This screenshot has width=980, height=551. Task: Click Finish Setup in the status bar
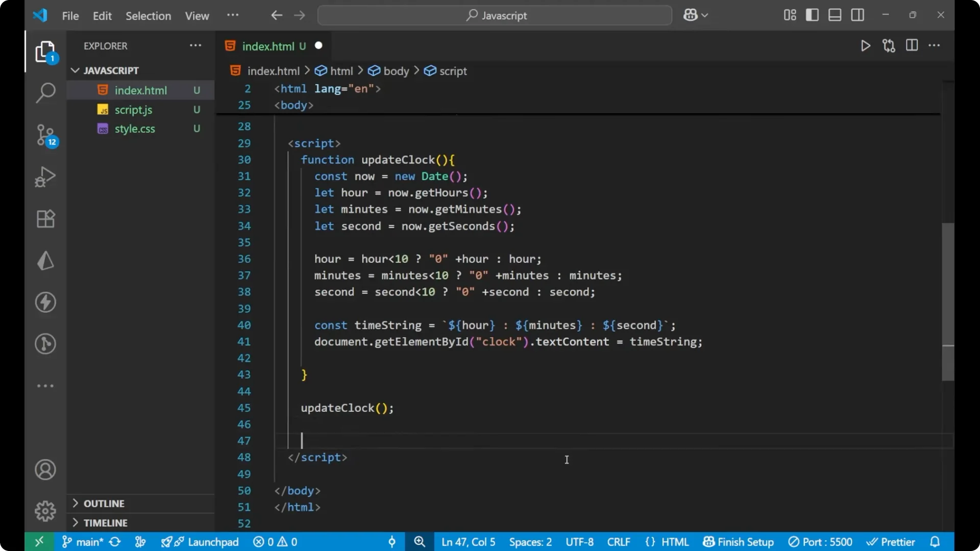click(x=738, y=542)
